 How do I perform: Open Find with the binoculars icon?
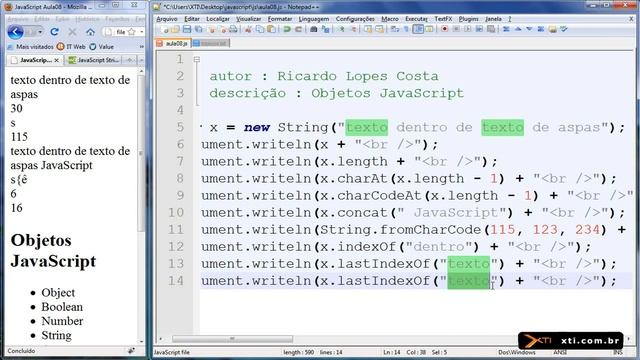[313, 29]
